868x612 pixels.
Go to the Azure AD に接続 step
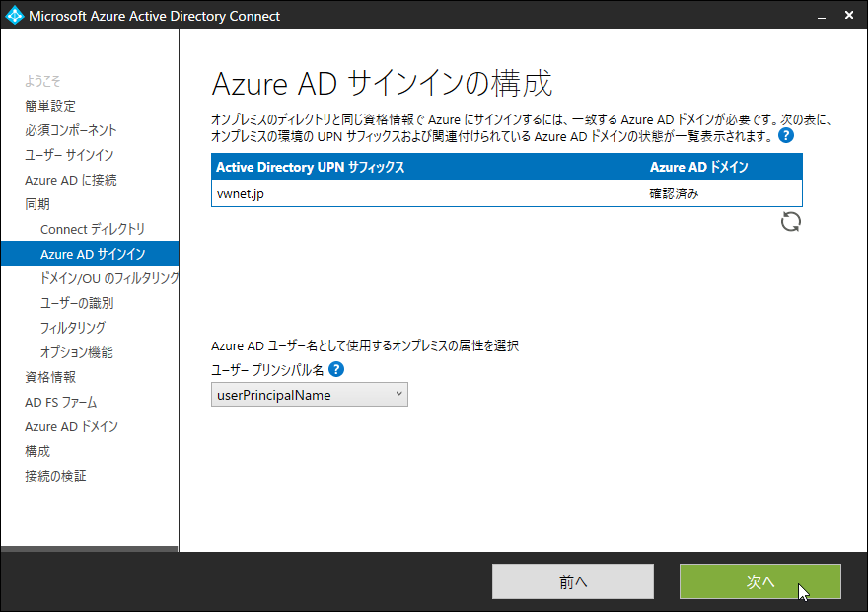(x=71, y=180)
